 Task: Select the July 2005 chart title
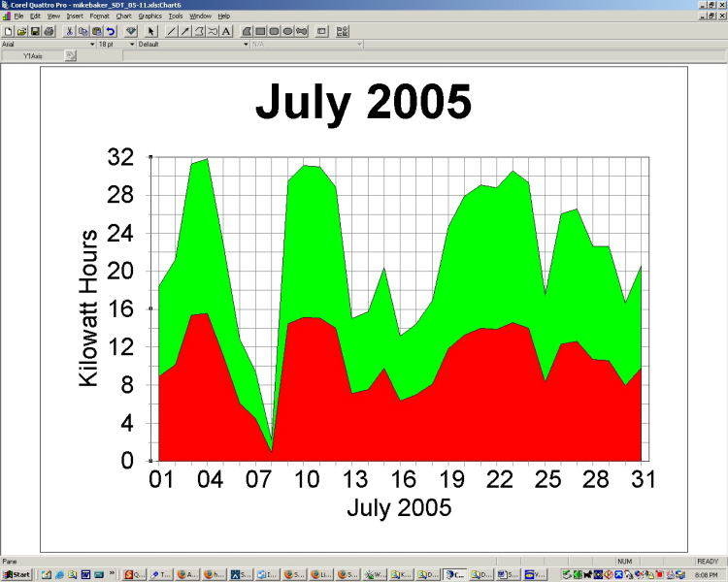click(363, 103)
